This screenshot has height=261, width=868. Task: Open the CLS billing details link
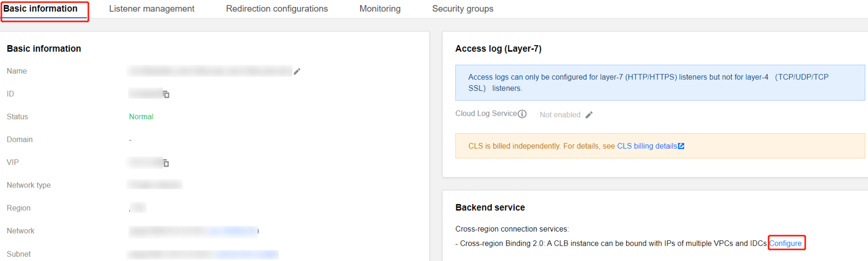647,146
